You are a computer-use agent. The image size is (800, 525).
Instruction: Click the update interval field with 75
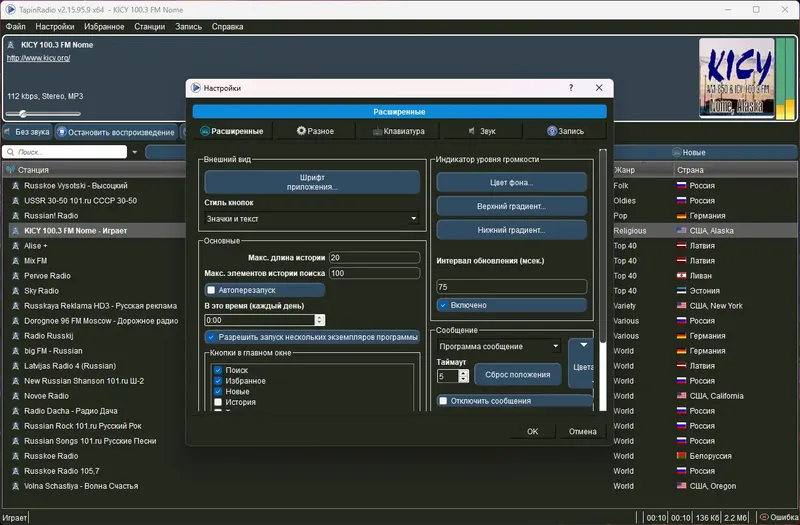coord(511,287)
